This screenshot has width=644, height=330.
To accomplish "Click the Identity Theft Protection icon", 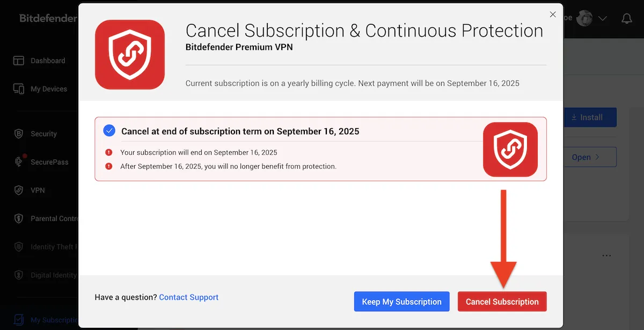I will [19, 247].
